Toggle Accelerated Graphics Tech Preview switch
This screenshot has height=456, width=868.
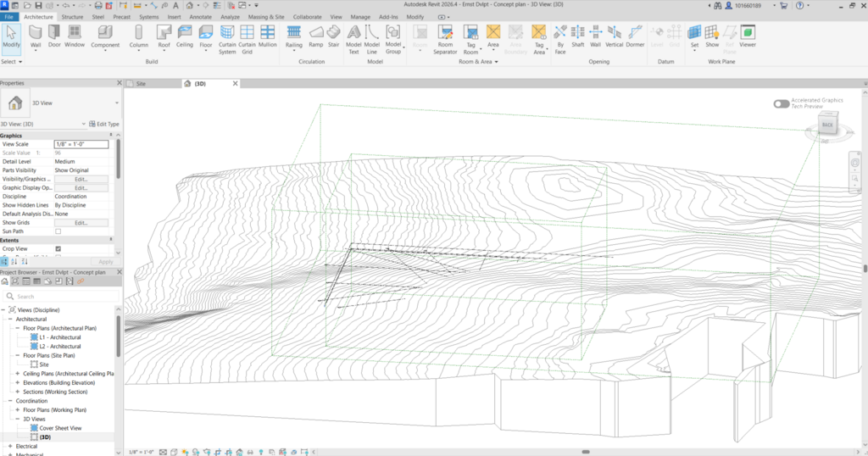coord(781,104)
